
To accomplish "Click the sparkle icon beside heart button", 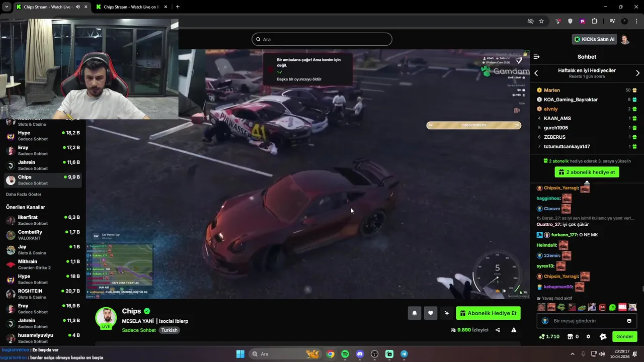I will pyautogui.click(x=446, y=313).
